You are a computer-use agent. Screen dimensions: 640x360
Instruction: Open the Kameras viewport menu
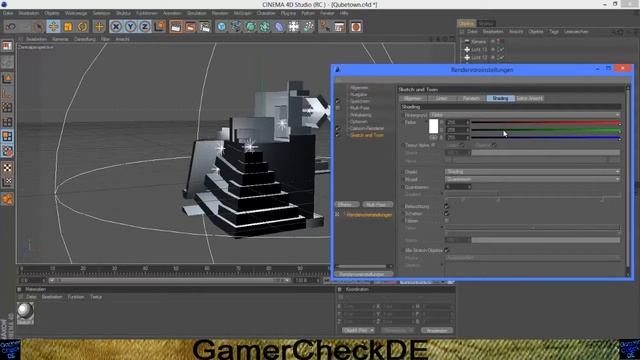(x=60, y=39)
